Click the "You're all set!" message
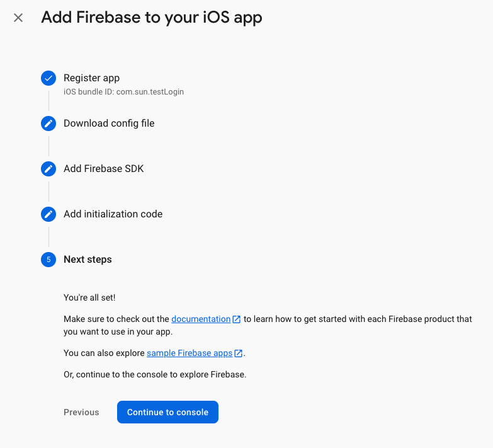The image size is (493, 448). (89, 297)
